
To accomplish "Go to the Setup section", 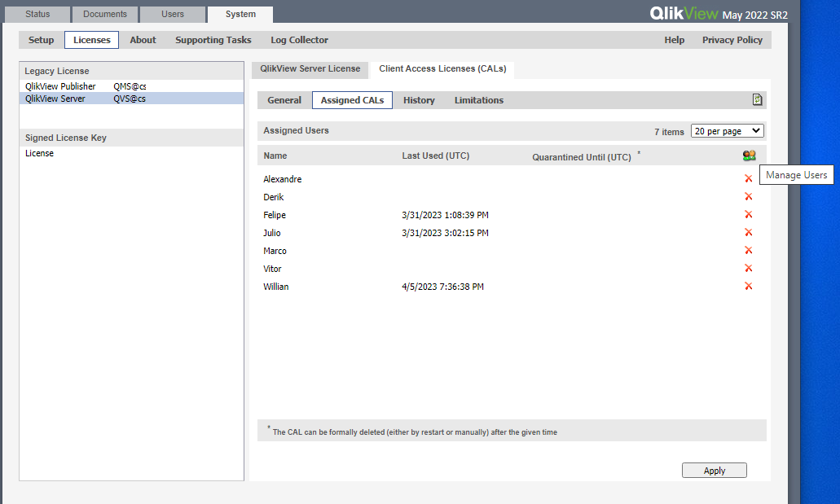I will click(42, 40).
